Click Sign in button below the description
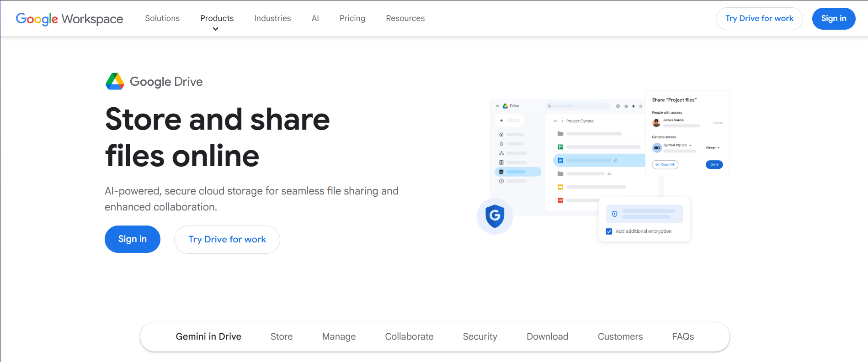The width and height of the screenshot is (868, 362). pos(133,239)
